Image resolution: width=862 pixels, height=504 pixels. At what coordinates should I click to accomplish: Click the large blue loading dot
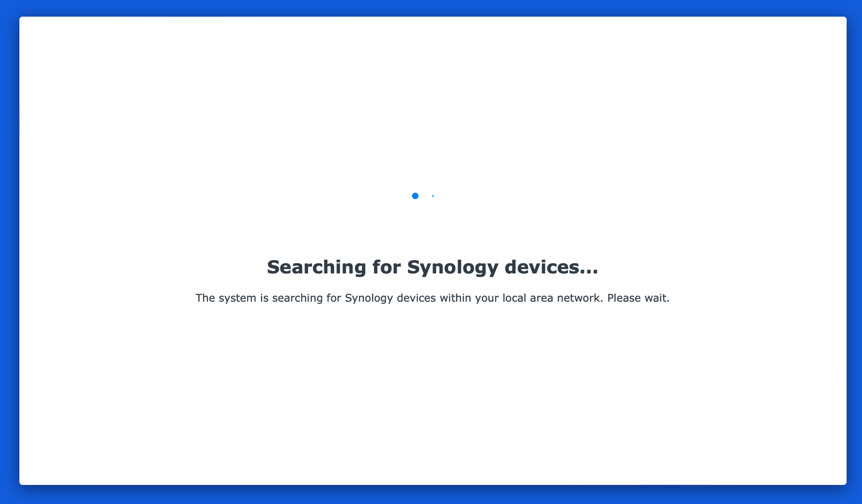(415, 196)
